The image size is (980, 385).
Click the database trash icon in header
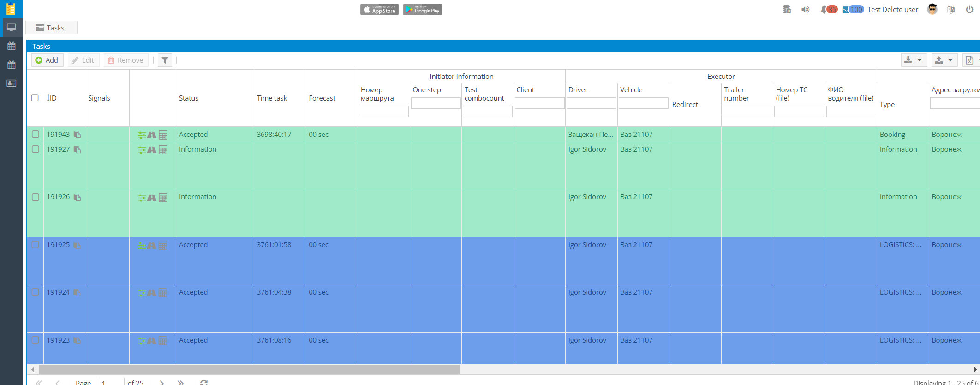coord(787,10)
